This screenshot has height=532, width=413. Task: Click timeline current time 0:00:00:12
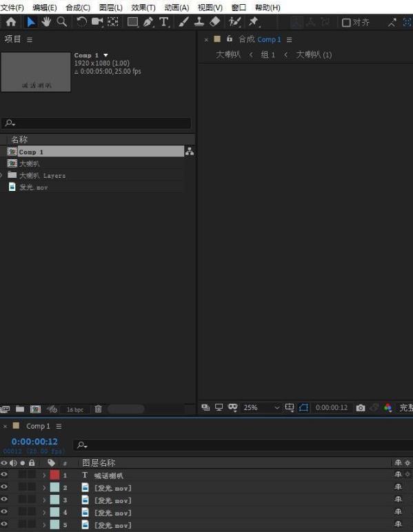pos(34,442)
